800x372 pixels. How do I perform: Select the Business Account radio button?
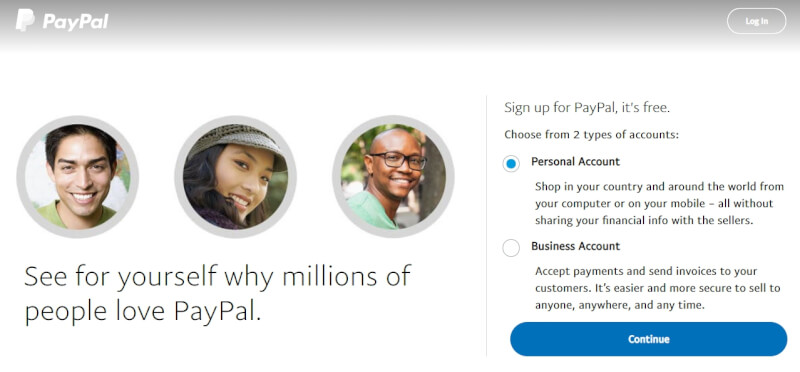click(511, 248)
